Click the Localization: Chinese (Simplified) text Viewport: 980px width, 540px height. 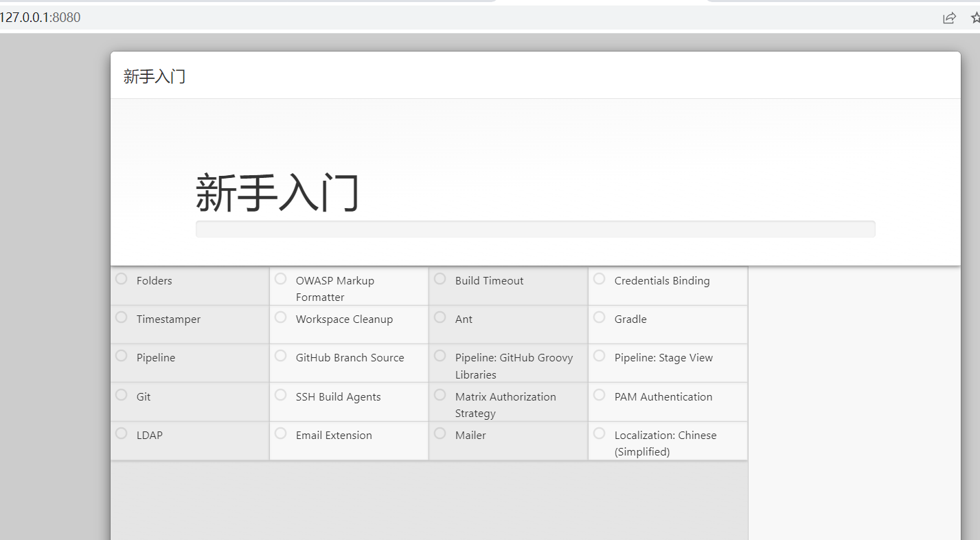coord(665,443)
